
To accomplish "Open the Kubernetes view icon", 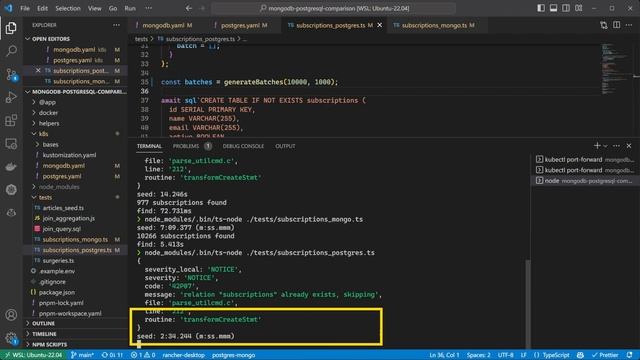I will (x=11, y=190).
